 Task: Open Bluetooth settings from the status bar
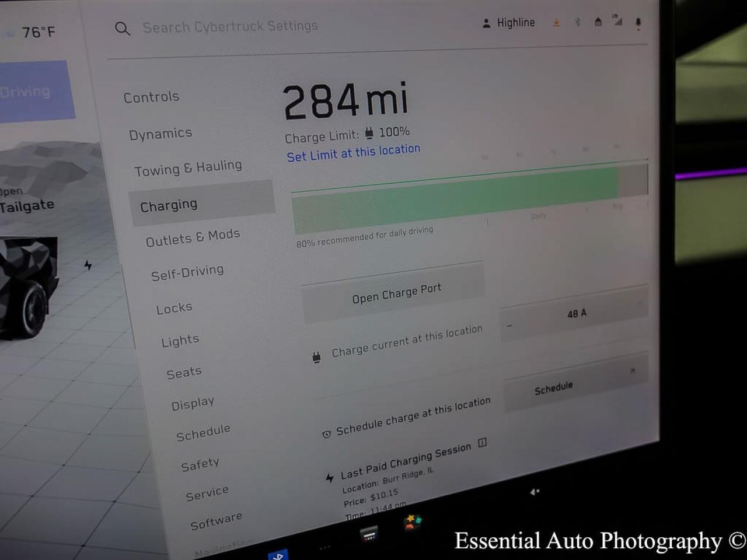(x=577, y=22)
